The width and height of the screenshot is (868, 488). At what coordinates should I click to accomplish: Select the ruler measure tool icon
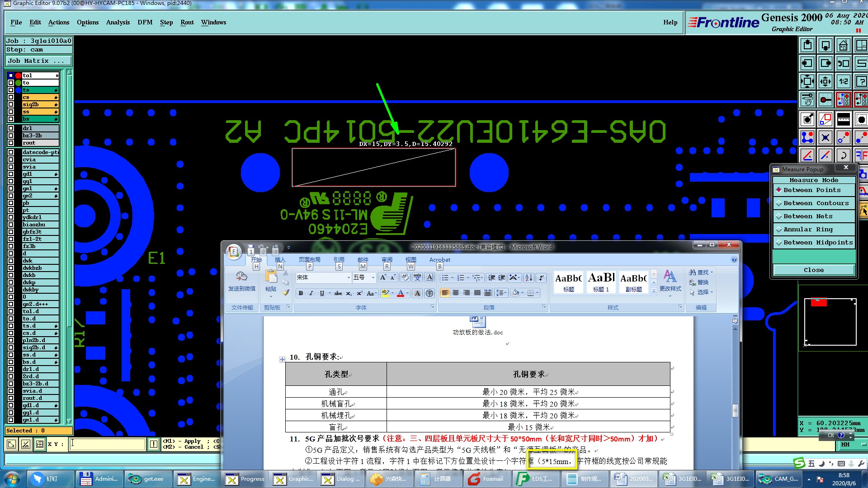[x=843, y=120]
